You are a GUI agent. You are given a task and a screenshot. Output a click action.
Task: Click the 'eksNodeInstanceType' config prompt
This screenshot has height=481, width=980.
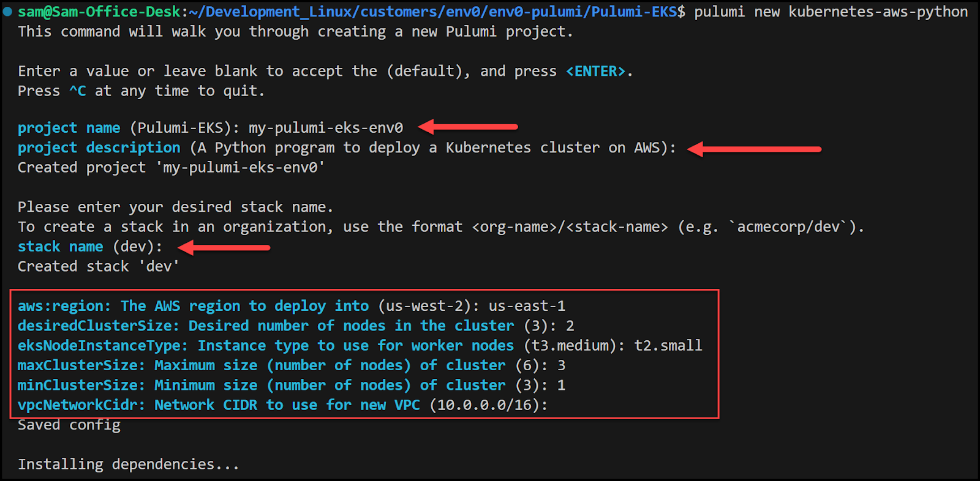click(x=266, y=346)
